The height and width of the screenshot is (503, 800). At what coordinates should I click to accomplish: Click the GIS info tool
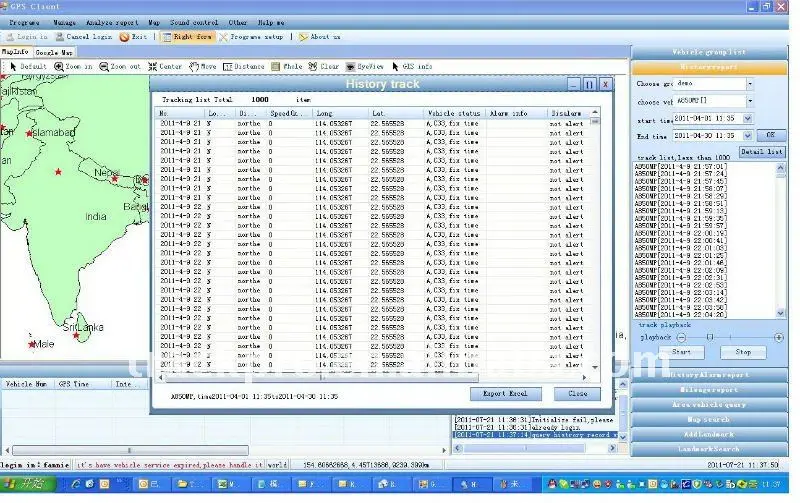412,67
